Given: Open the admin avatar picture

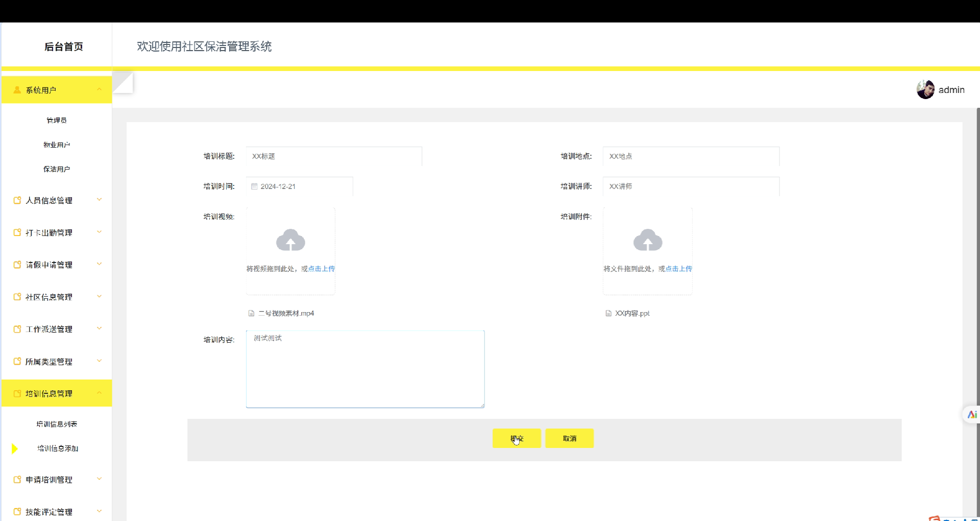Looking at the screenshot, I should tap(925, 89).
